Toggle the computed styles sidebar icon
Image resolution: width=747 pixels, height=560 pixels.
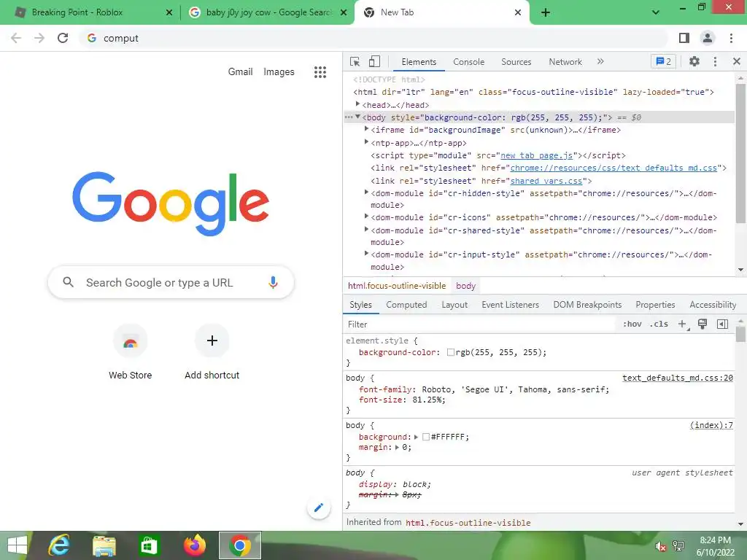pos(722,324)
